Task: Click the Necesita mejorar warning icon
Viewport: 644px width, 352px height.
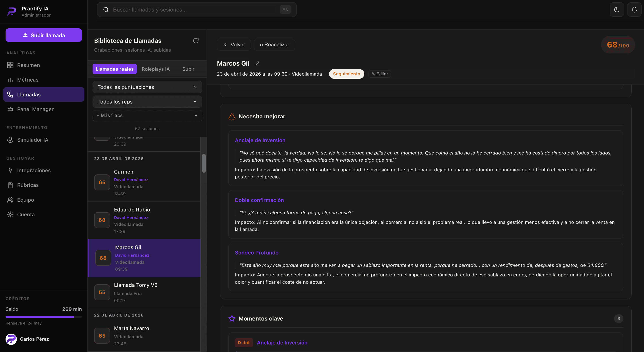Action: (x=232, y=116)
